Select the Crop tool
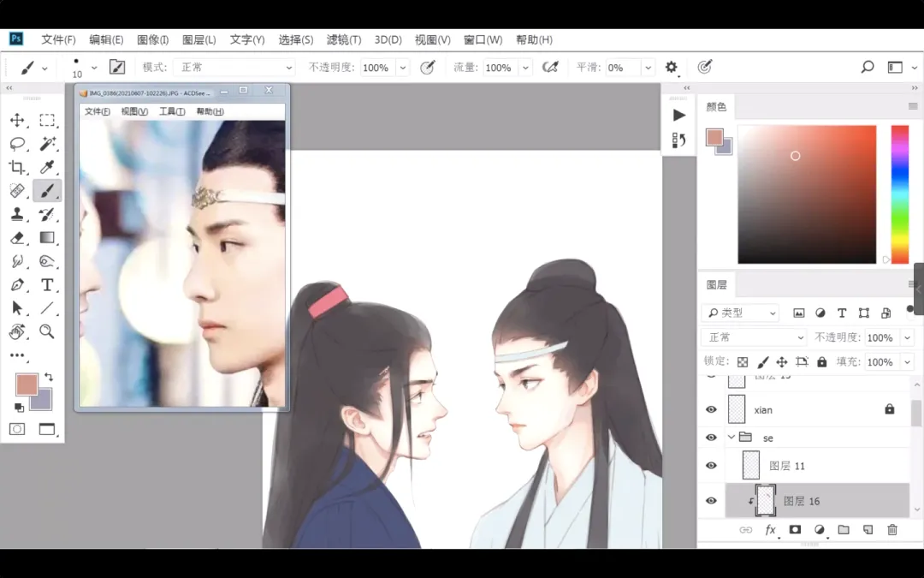This screenshot has width=924, height=578. 17,168
